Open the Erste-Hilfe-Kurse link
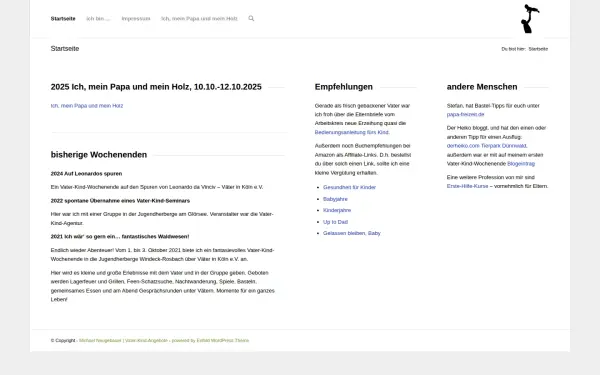 click(x=467, y=186)
